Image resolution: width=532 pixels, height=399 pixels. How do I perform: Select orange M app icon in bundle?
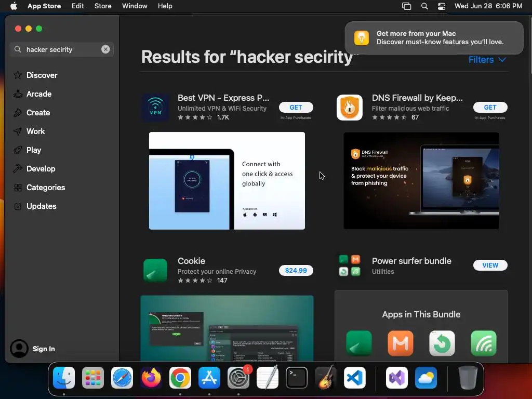pos(401,343)
